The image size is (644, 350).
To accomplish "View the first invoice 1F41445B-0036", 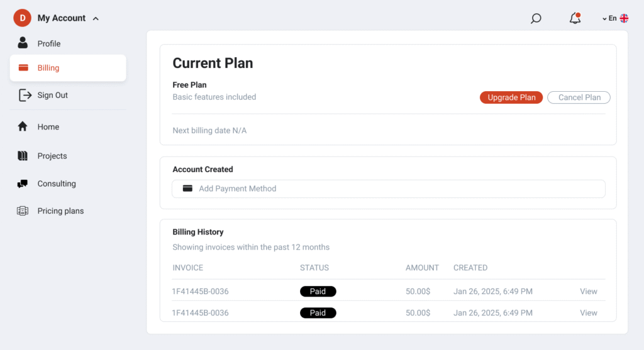I will (588, 292).
